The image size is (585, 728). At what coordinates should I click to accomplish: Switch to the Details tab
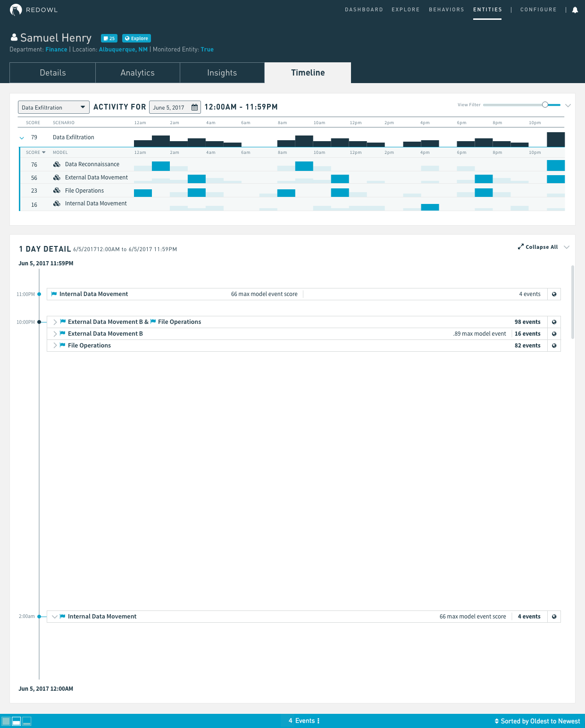point(53,73)
